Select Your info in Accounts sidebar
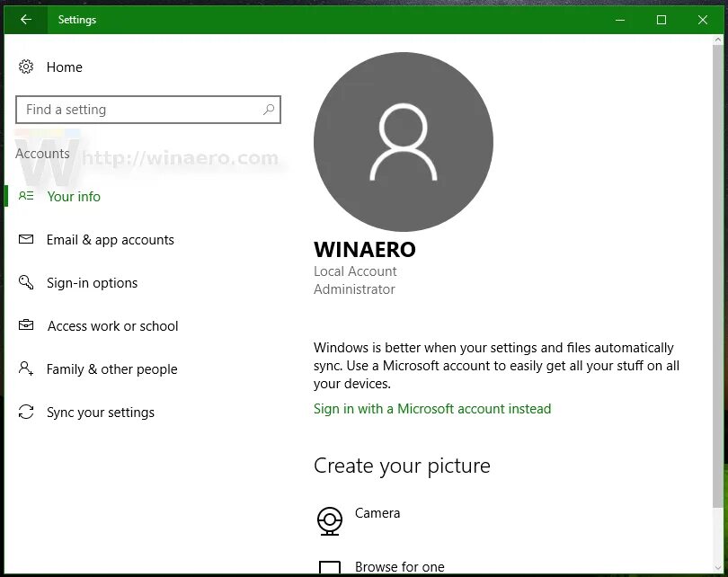728x577 pixels. [74, 196]
